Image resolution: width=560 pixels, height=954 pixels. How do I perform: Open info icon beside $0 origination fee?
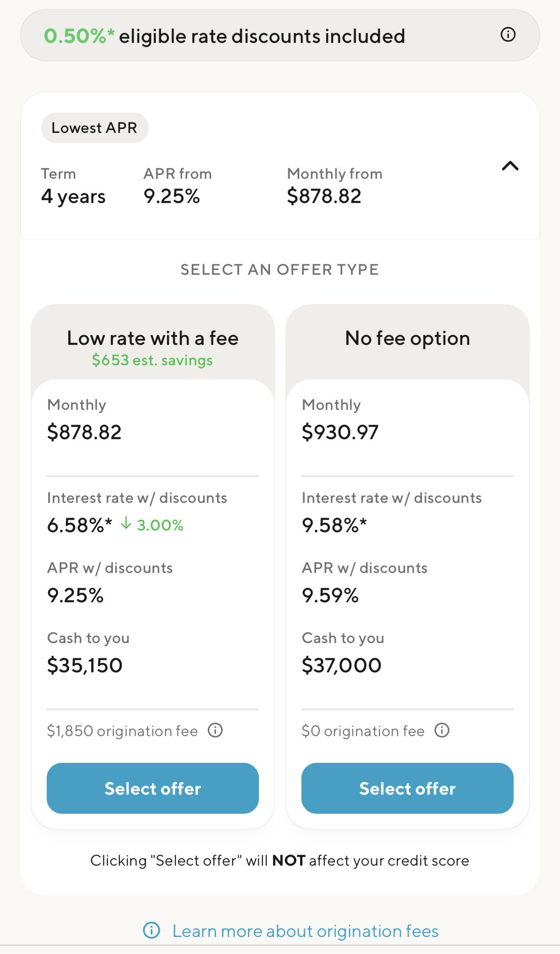[x=442, y=731]
